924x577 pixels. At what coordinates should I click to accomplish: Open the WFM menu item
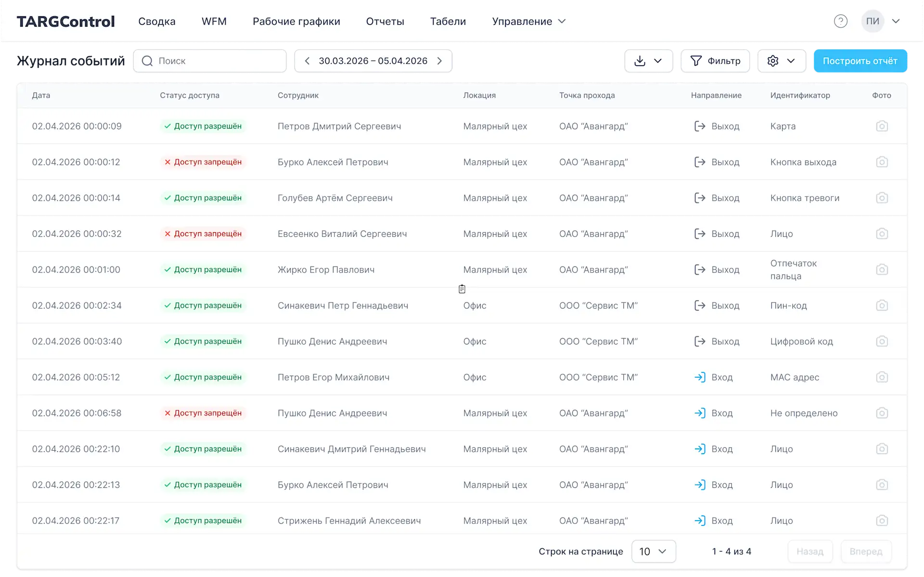[x=214, y=21]
